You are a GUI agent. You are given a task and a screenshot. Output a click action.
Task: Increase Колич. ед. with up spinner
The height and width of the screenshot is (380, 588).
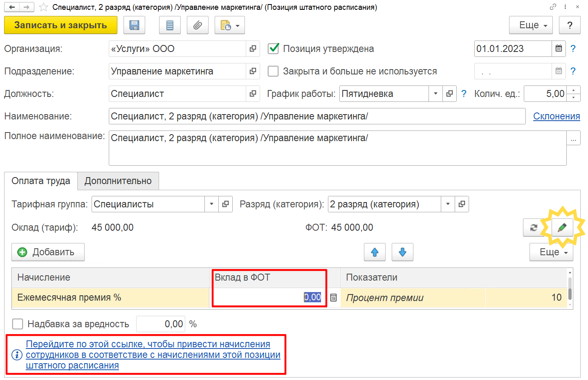574,90
